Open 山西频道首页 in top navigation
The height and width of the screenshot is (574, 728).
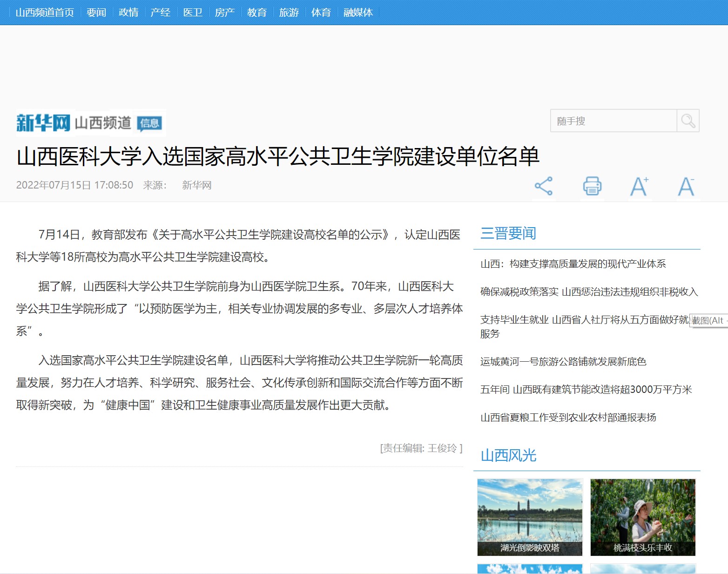click(45, 13)
